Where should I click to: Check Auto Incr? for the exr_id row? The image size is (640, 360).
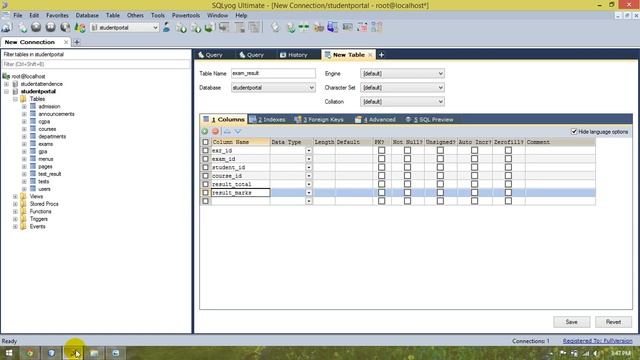coord(474,150)
